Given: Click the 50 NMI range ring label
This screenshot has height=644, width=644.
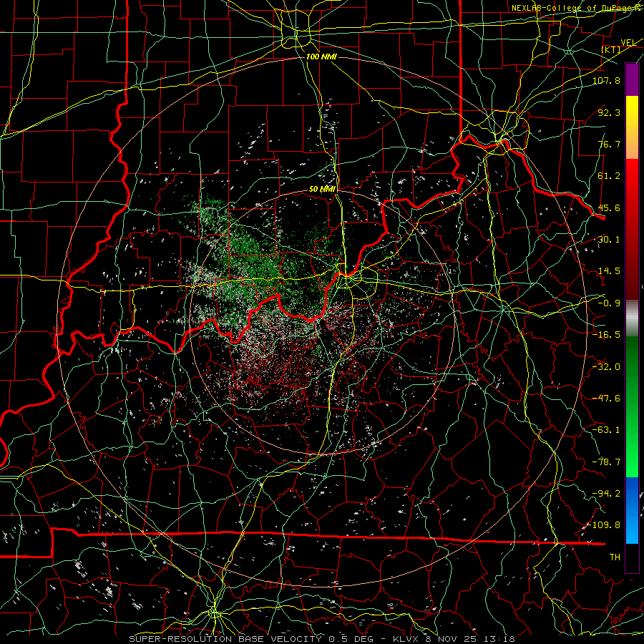Looking at the screenshot, I should pyautogui.click(x=323, y=190).
